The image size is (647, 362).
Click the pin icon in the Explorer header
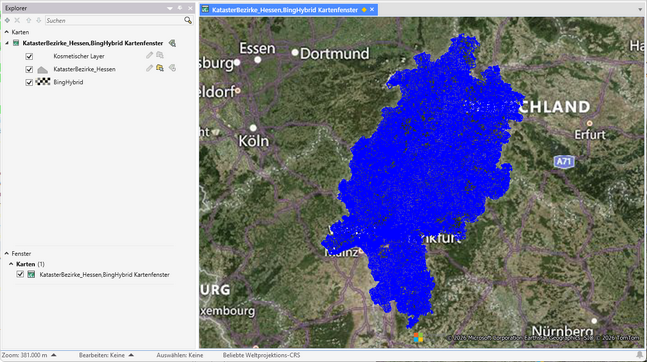coord(180,8)
